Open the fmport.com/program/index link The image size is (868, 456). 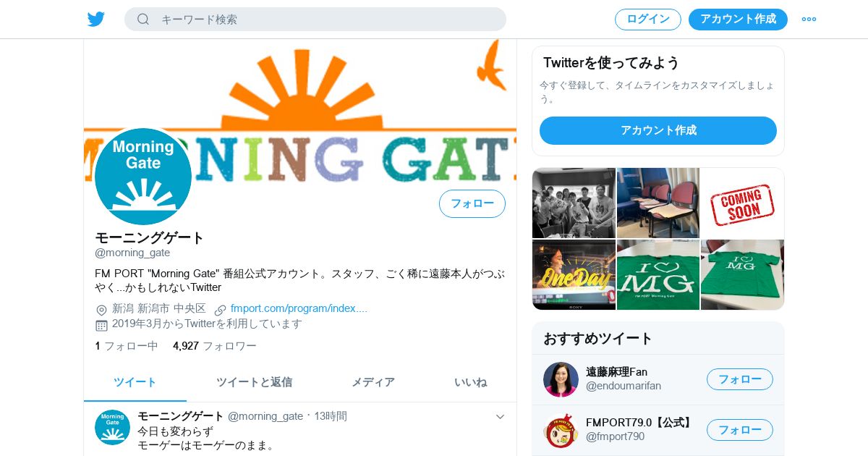[x=299, y=308]
